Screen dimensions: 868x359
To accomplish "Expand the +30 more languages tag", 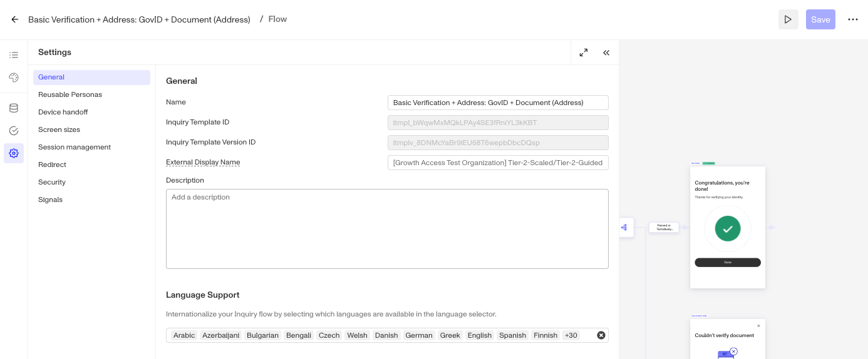I will click(571, 335).
